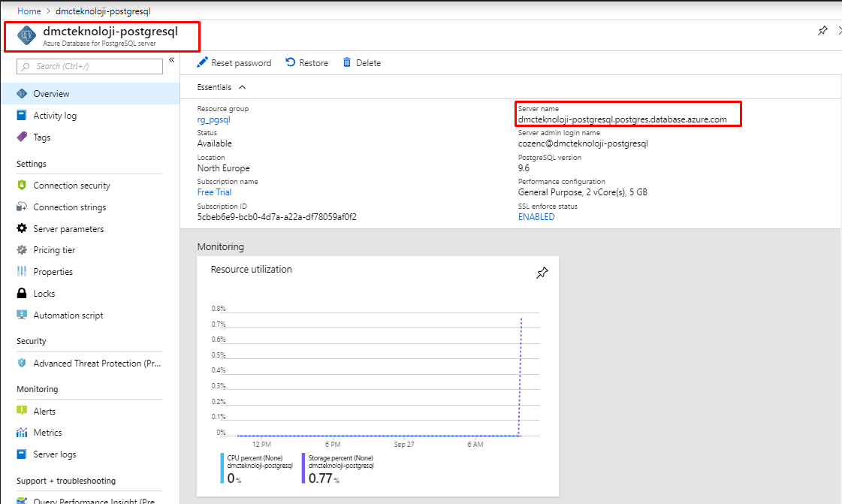Click the Restore button
The height and width of the screenshot is (504, 842).
(306, 63)
